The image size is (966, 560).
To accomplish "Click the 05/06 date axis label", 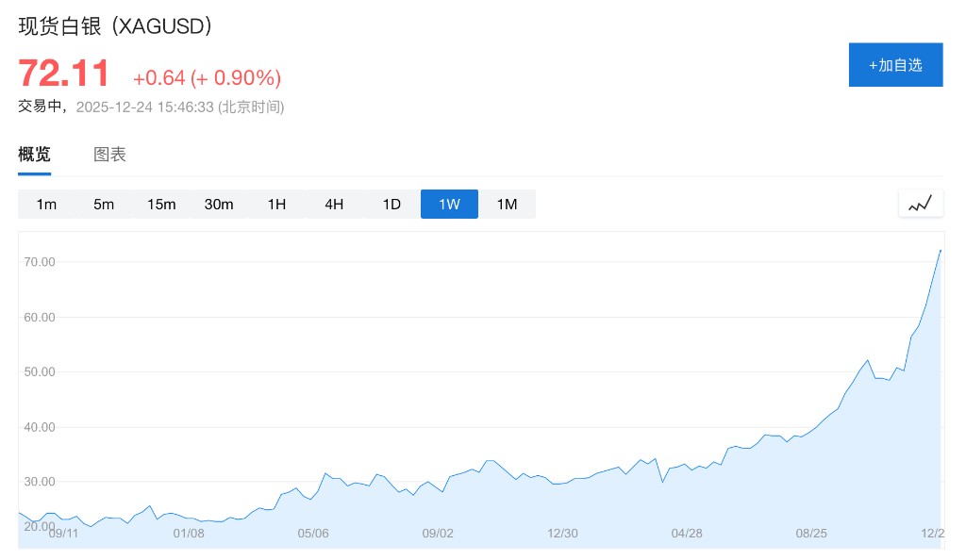I will pyautogui.click(x=314, y=534).
